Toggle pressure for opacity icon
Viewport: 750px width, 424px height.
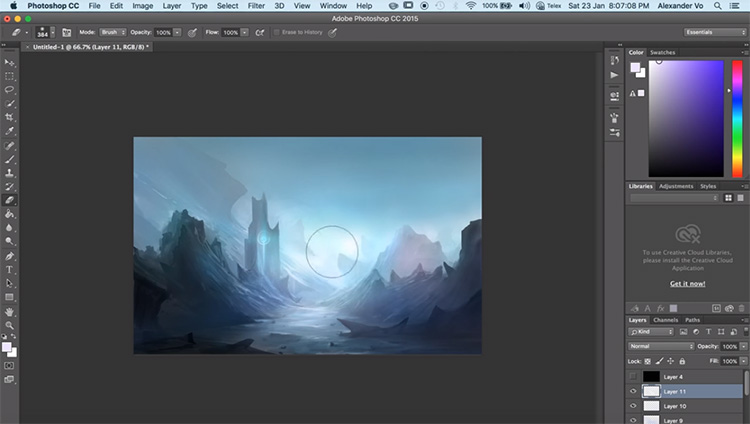point(192,33)
